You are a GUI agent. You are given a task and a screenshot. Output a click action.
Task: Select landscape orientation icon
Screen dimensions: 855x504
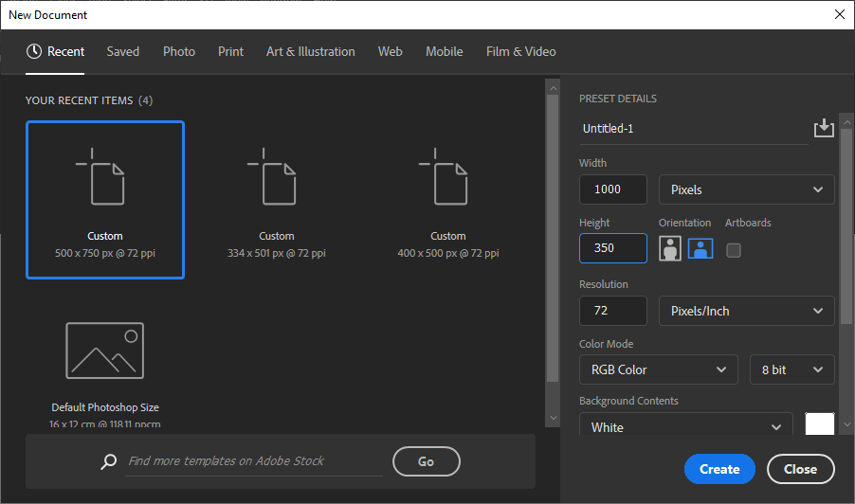coord(700,249)
